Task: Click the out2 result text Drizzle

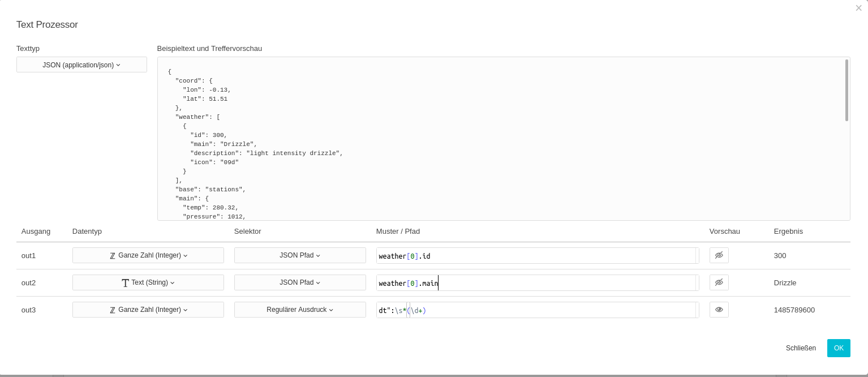Action: 785,283
